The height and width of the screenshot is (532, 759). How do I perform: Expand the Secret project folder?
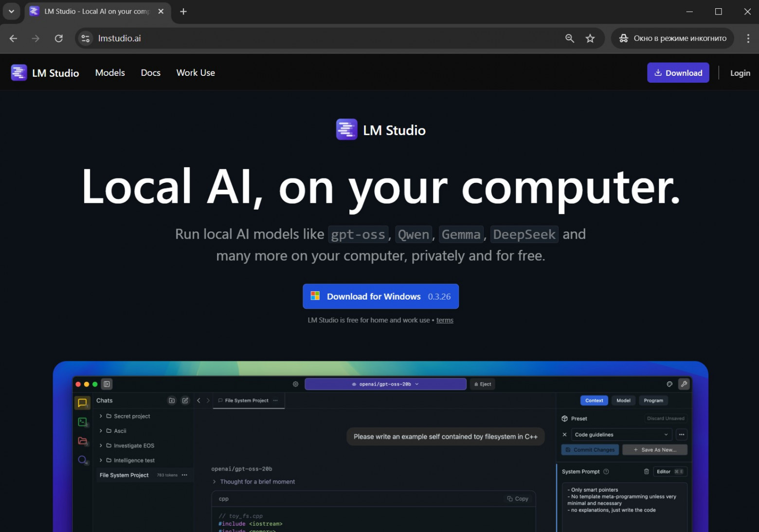click(101, 416)
